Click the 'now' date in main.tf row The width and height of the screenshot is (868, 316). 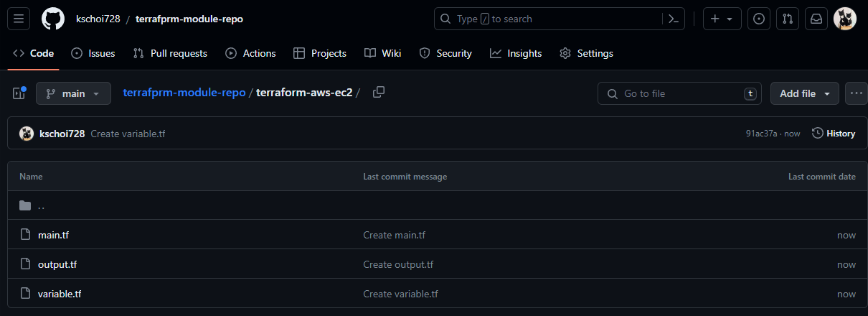846,235
